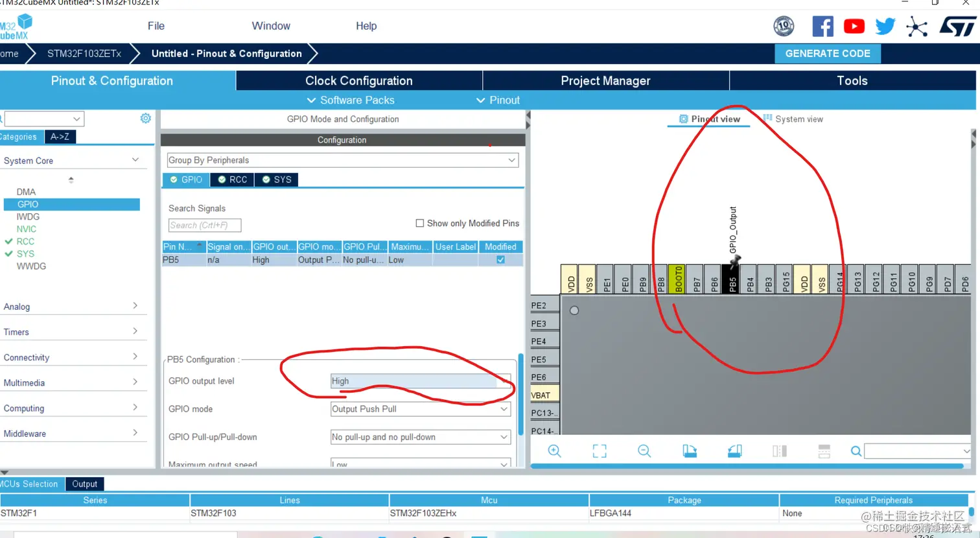This screenshot has width=980, height=538.
Task: Click the BOOT0 pin on the chip
Action: tap(678, 279)
